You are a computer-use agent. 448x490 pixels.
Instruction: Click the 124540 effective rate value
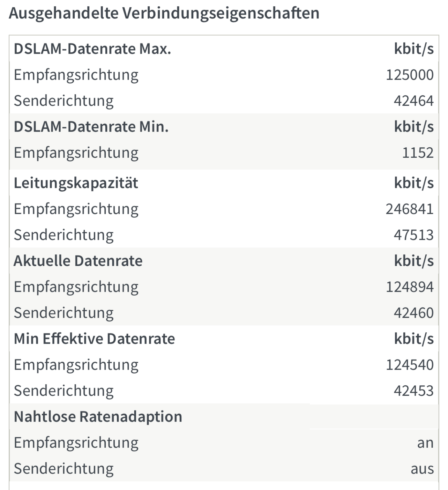coord(410,364)
